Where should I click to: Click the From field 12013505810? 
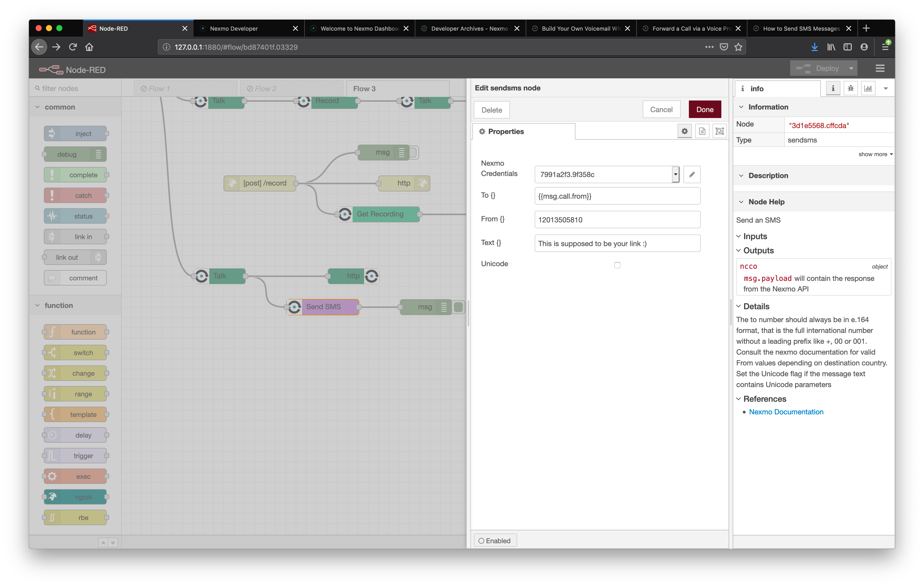(617, 220)
